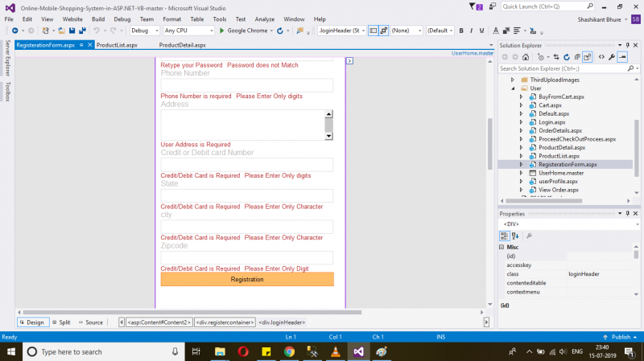
Task: Click the Undo arrow icon
Action: pos(97,31)
